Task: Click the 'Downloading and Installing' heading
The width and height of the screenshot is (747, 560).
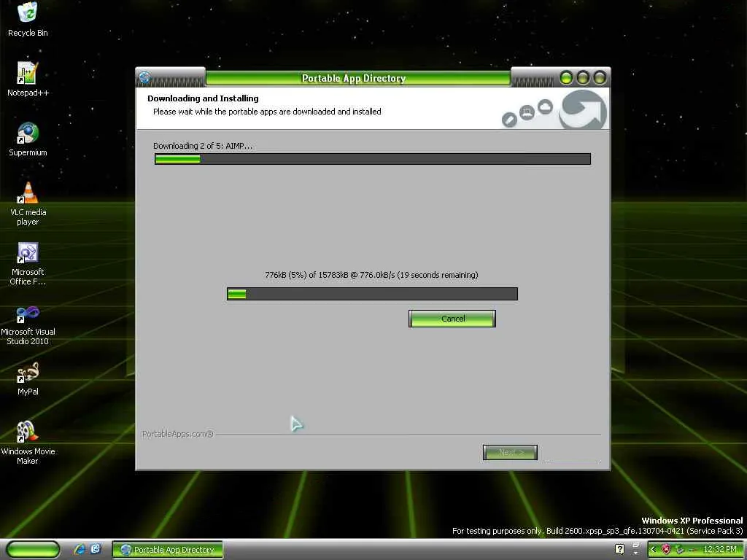Action: click(203, 98)
